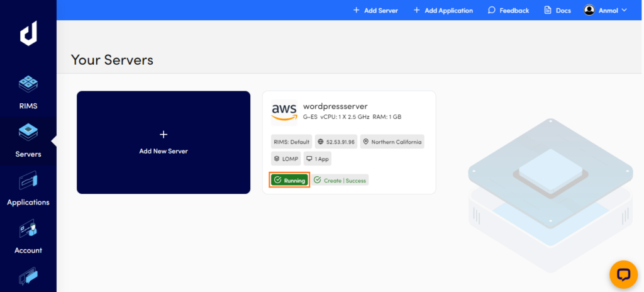Click the location pin icon by Northern California
Image resolution: width=644 pixels, height=292 pixels.
coord(365,142)
